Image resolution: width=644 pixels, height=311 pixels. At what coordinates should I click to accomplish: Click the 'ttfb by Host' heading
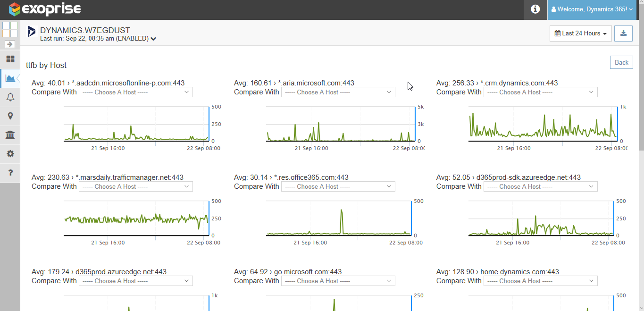pyautogui.click(x=46, y=65)
